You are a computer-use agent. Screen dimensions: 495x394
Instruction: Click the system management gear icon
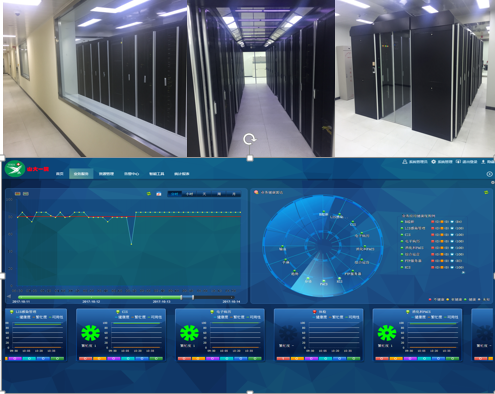tap(433, 162)
